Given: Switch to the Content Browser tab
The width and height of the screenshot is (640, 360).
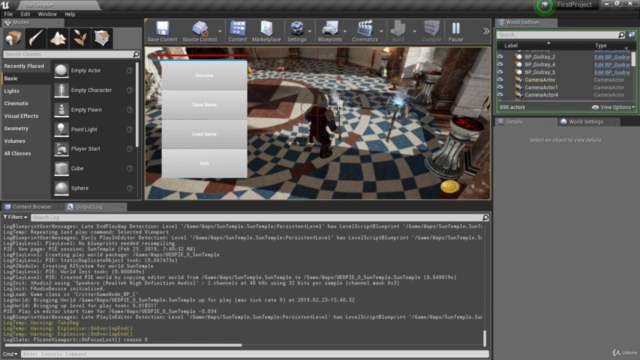Looking at the screenshot, I should [31, 207].
